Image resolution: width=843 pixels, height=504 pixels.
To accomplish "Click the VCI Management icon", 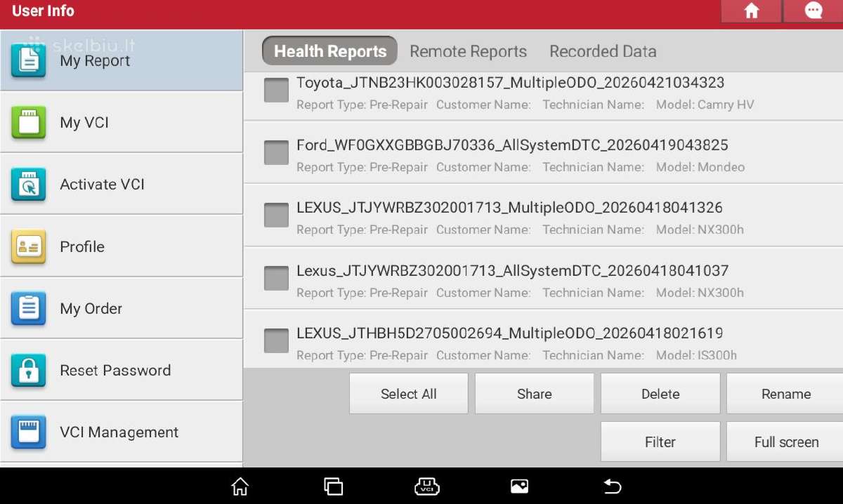I will pyautogui.click(x=29, y=432).
